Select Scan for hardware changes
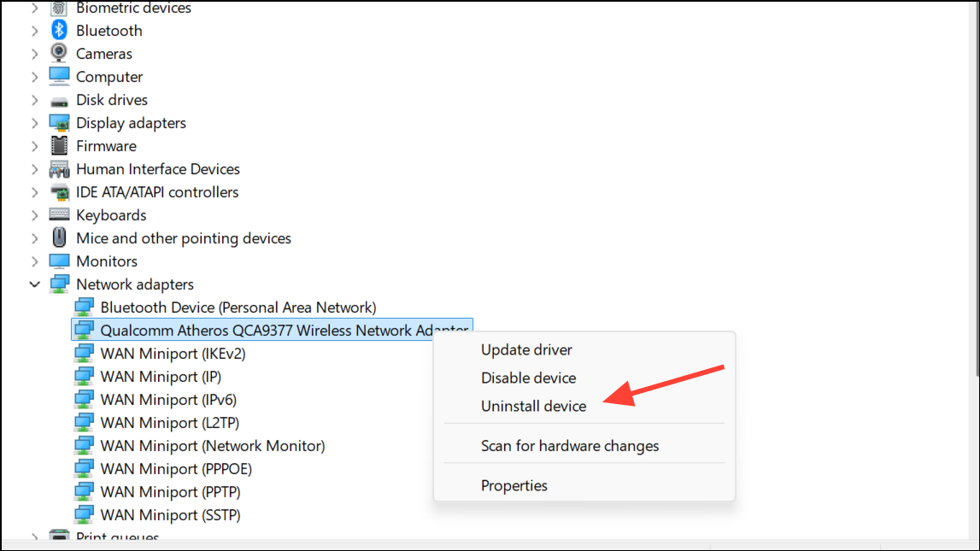 tap(570, 446)
